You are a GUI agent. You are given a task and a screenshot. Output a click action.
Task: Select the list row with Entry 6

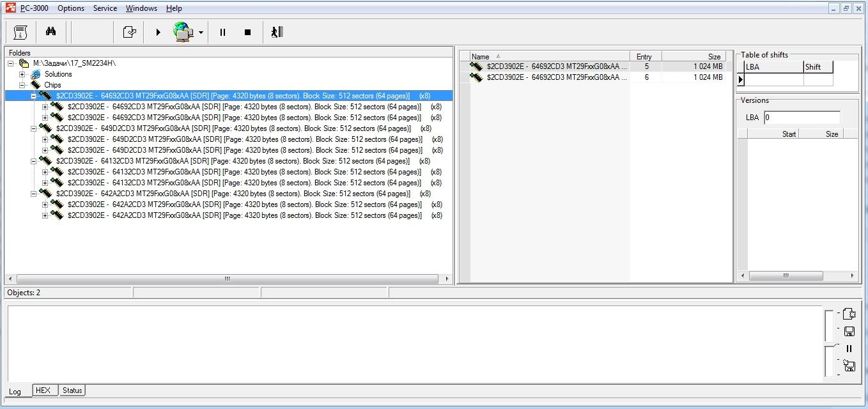point(598,77)
